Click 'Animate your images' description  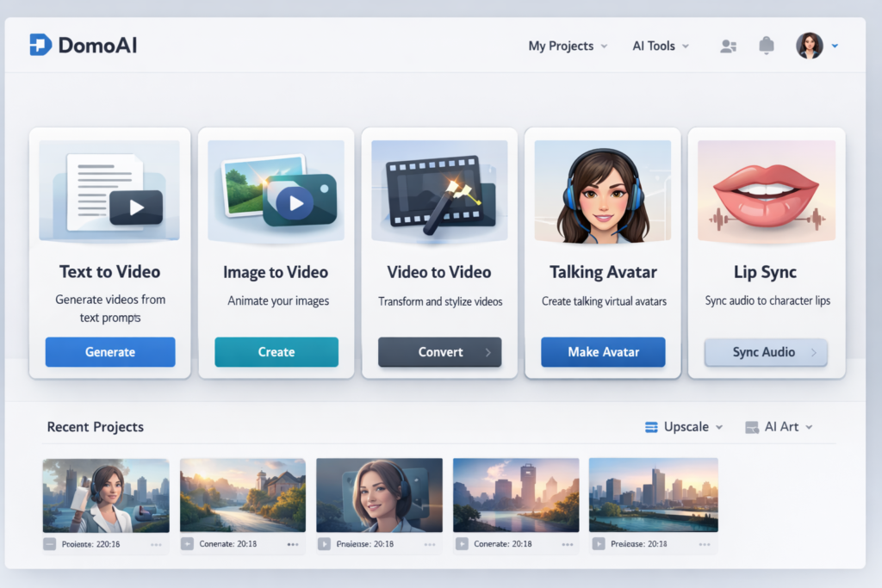pos(278,301)
